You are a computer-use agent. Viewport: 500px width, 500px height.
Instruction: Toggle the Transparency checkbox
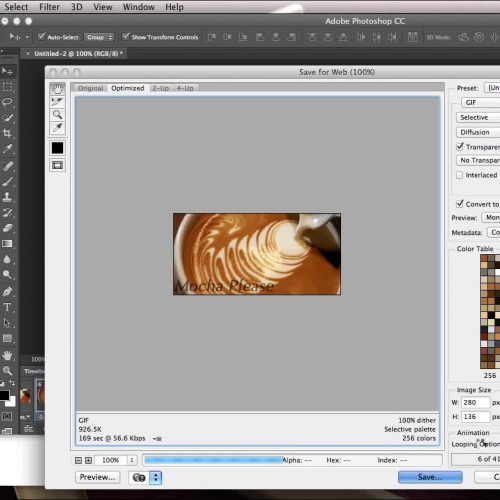tap(460, 146)
